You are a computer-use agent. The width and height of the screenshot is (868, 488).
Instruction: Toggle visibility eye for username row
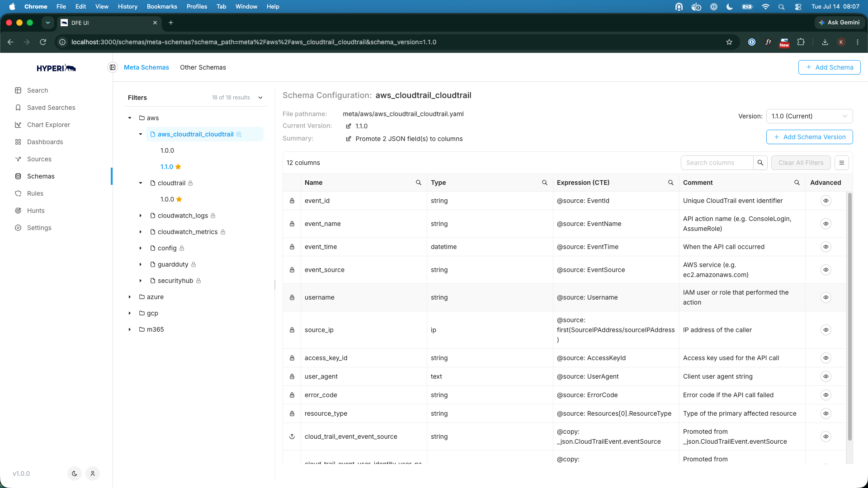tap(826, 297)
